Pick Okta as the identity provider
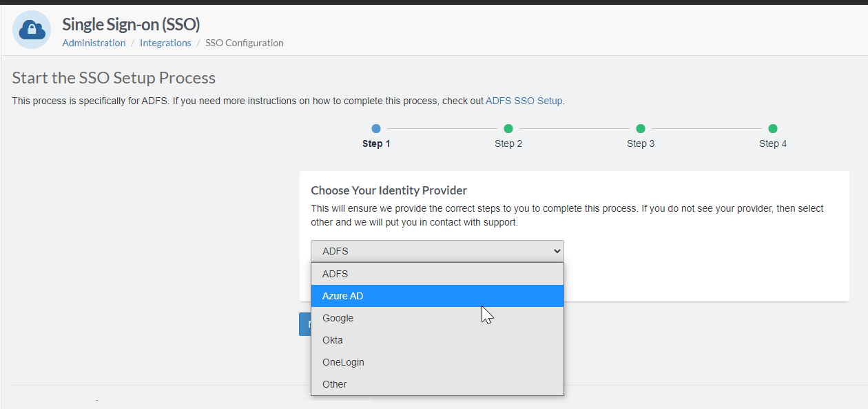The image size is (868, 409). [x=437, y=340]
